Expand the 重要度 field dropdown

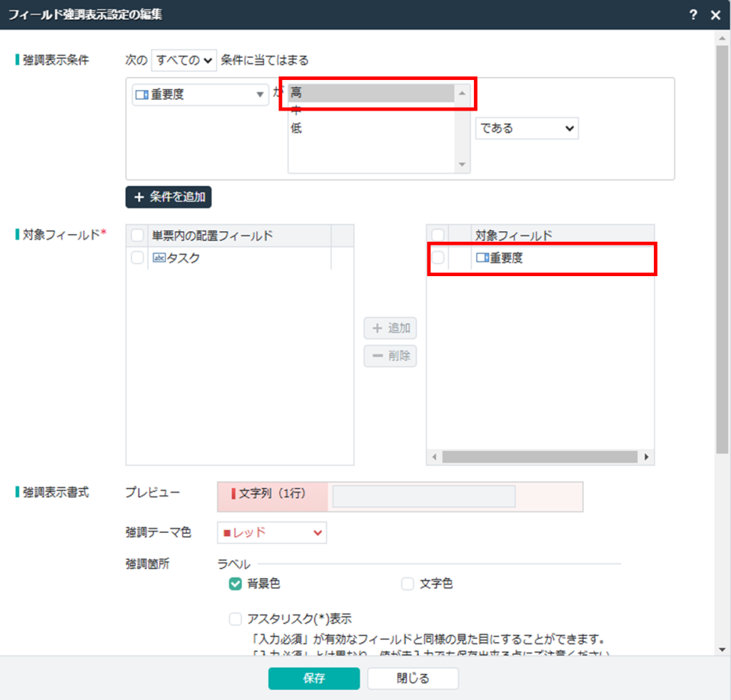pyautogui.click(x=200, y=94)
